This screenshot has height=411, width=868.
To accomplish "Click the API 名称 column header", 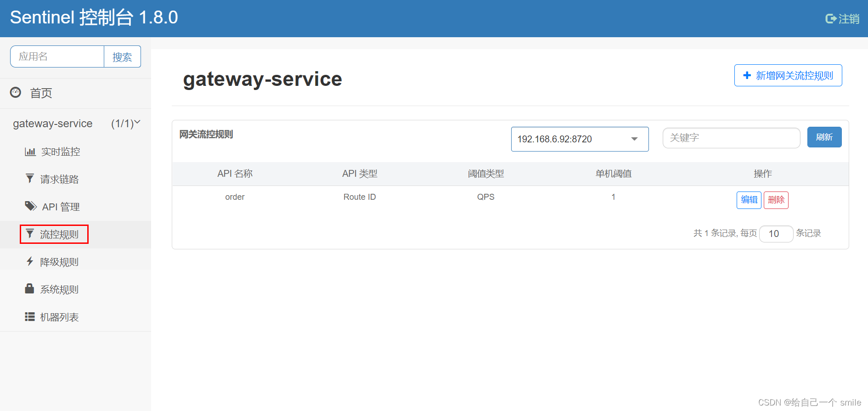I will (x=235, y=174).
